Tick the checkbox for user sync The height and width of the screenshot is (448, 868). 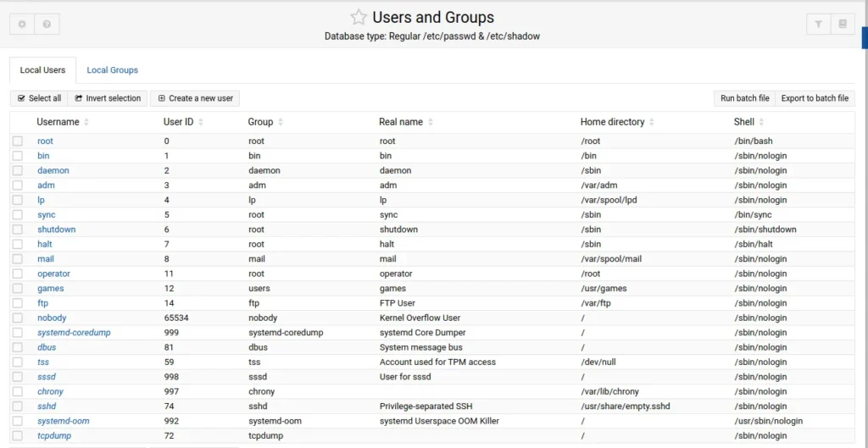tap(18, 214)
